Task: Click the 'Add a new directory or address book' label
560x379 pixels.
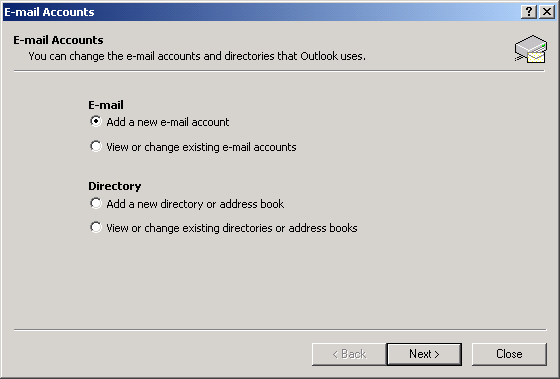Action: pos(195,204)
